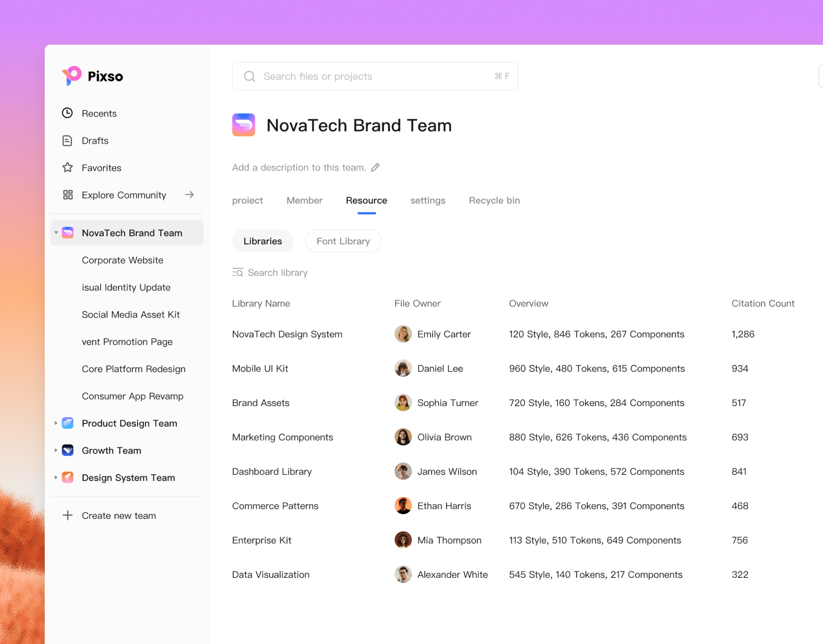The height and width of the screenshot is (644, 823).
Task: Open the Recycle bin tab
Action: click(x=494, y=200)
